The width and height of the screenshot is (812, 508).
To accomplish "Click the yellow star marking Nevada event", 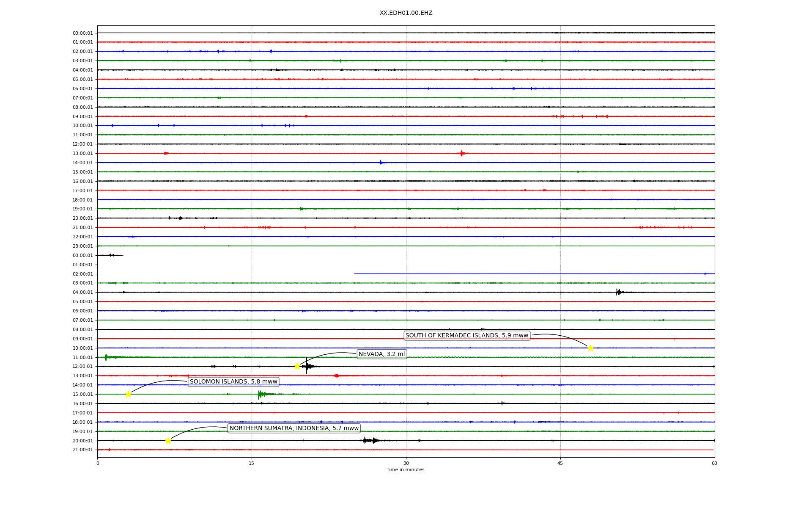I will click(297, 366).
